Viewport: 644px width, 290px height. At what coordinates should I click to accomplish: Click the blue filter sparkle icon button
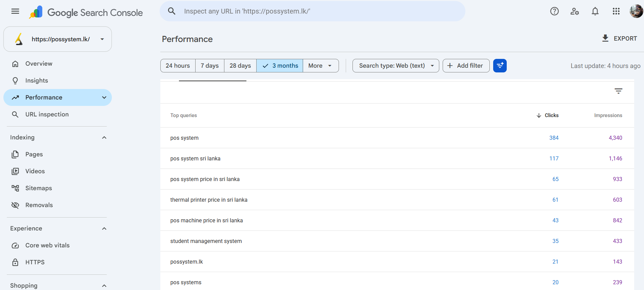pyautogui.click(x=500, y=66)
